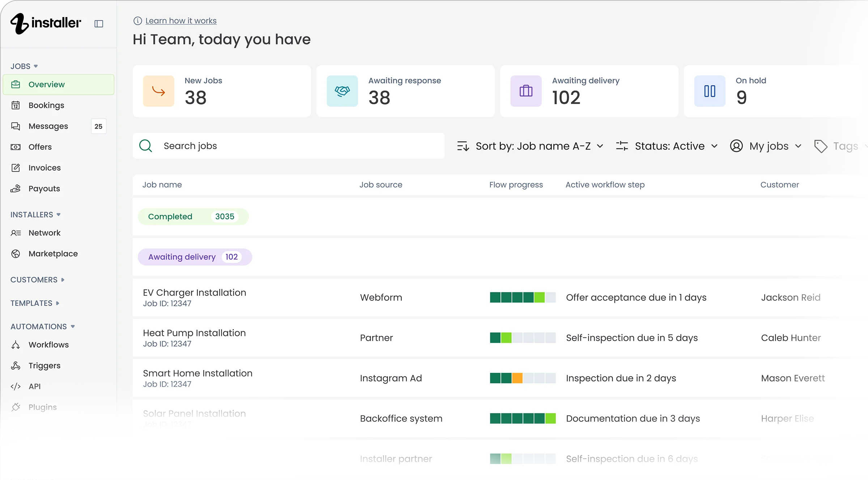
Task: Focus the Search jobs field
Action: (289, 146)
